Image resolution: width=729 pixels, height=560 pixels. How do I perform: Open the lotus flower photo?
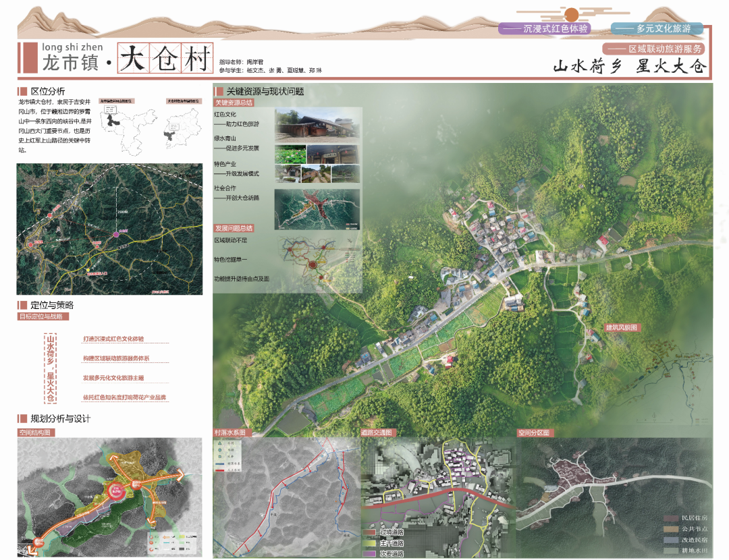pyautogui.click(x=288, y=155)
